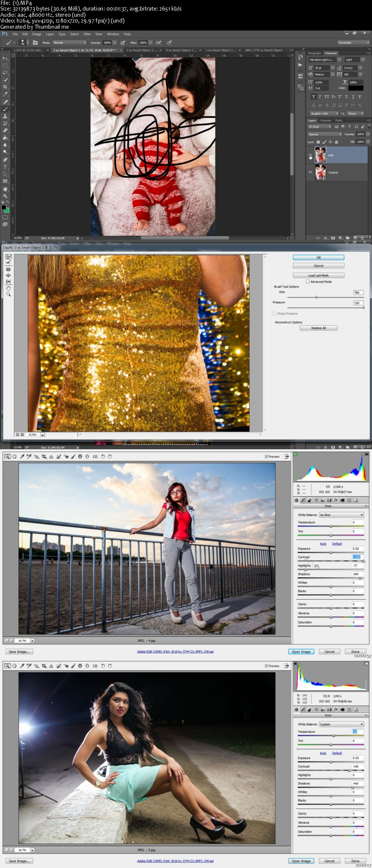This screenshot has width=372, height=868.
Task: Select the Horizontal Type tool in Photoshop
Action: click(x=5, y=167)
